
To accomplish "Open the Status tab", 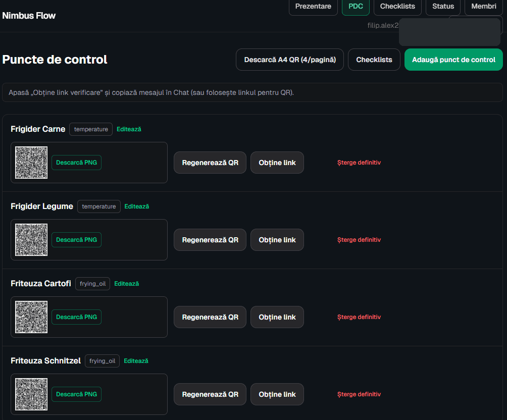I will pos(443,7).
